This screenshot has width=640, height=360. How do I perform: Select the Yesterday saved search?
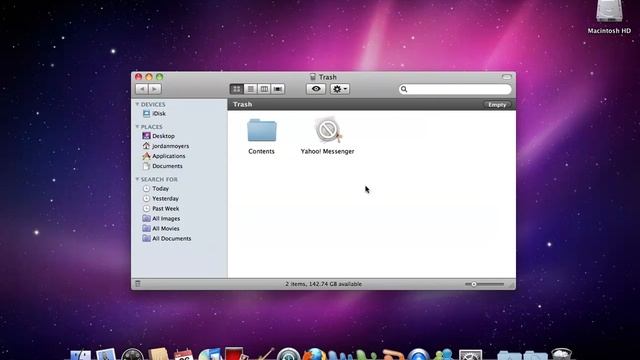coord(160,198)
